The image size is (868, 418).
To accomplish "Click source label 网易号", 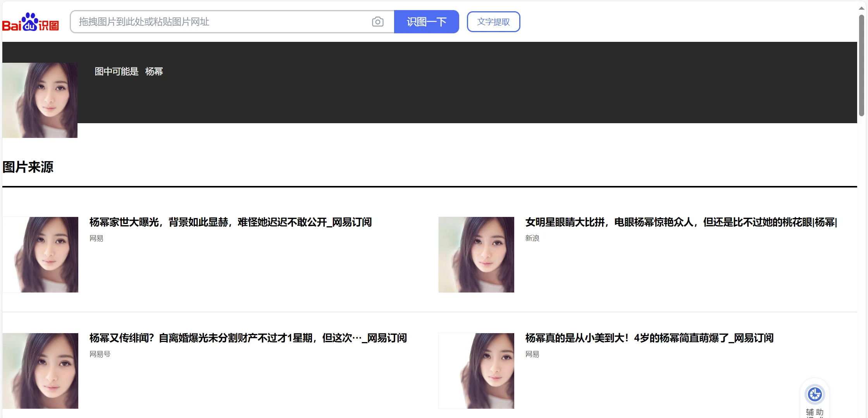I will tap(100, 354).
